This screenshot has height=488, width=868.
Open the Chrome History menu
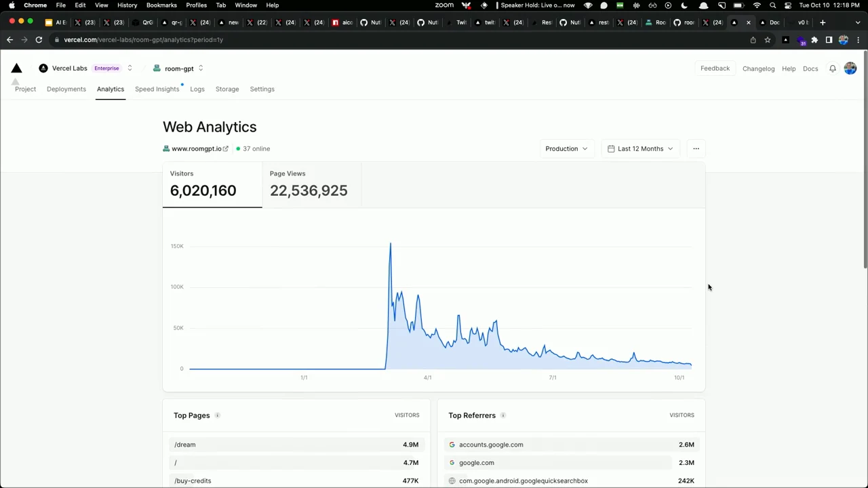(x=127, y=5)
